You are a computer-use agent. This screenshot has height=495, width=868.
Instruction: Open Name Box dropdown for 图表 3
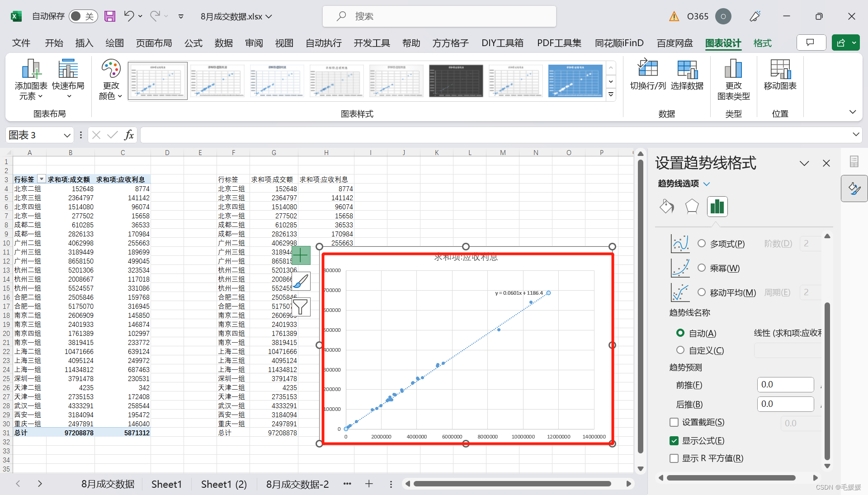tap(67, 135)
